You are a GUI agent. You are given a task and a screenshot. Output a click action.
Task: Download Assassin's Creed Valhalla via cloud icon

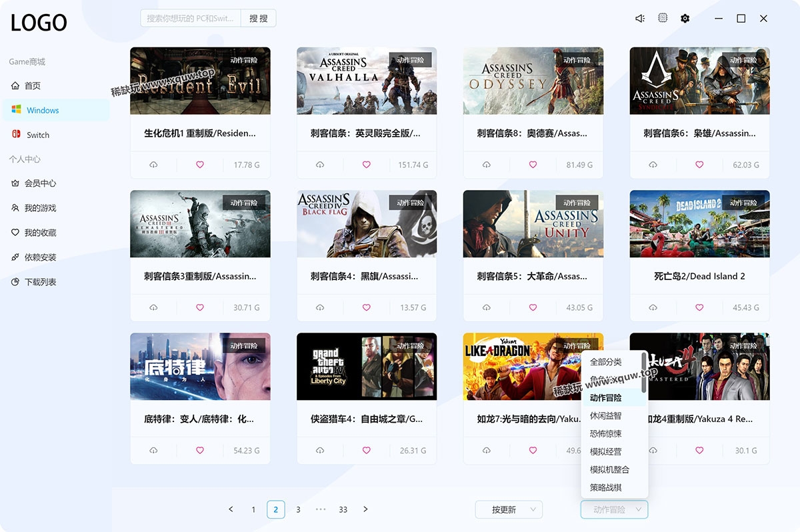pyautogui.click(x=320, y=165)
